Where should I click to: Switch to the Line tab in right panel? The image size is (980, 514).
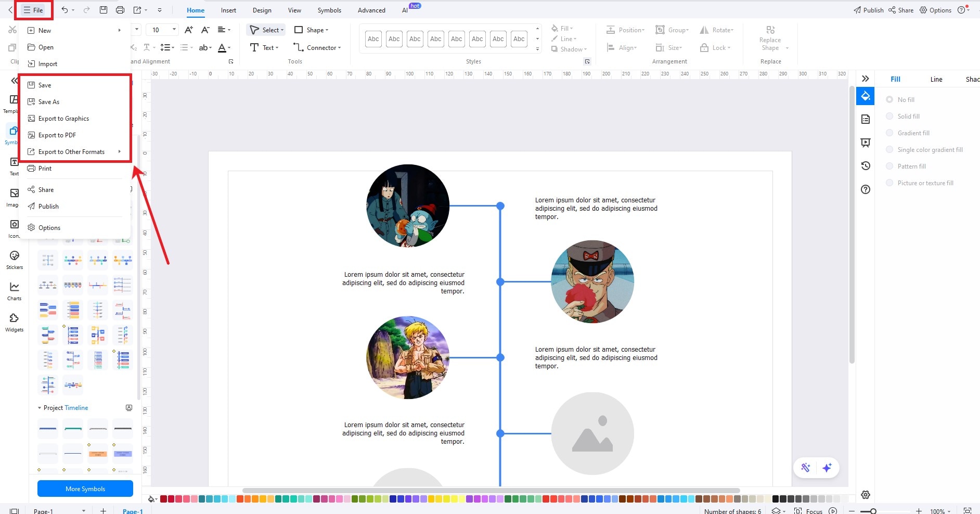[x=936, y=79]
